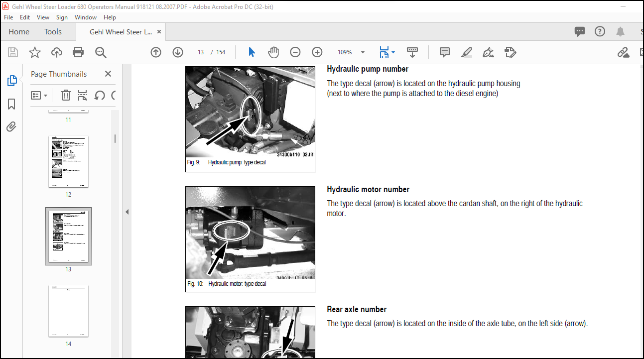This screenshot has height=359, width=644.
Task: Select page 12 thumbnail
Action: click(x=68, y=162)
